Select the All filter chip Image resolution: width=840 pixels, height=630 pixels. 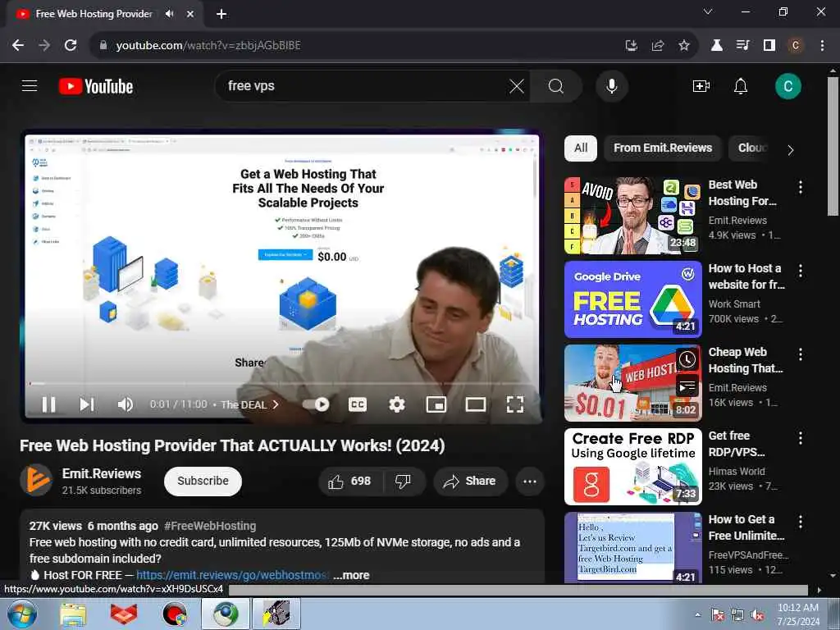(581, 148)
